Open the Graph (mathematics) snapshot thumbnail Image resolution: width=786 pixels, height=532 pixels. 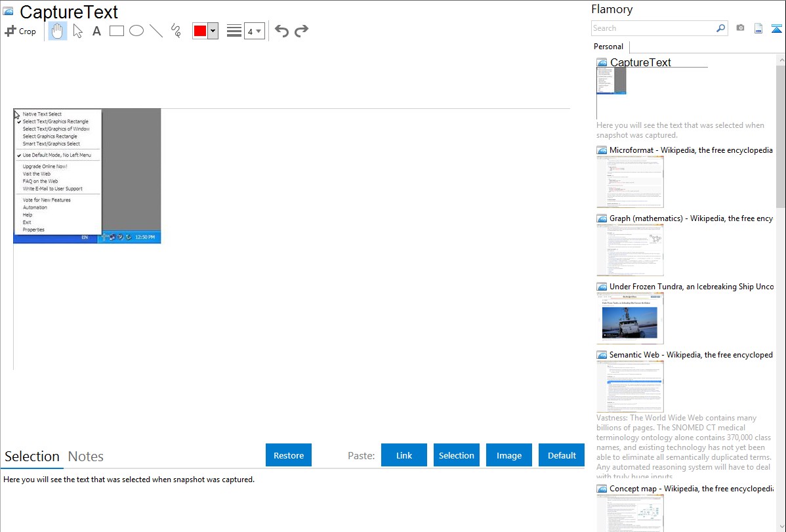click(630, 250)
